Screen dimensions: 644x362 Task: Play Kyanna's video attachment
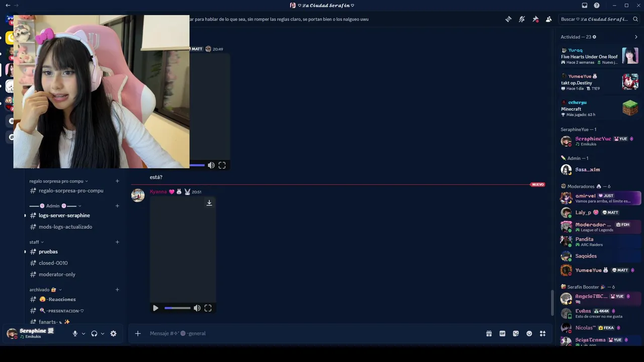(x=155, y=308)
